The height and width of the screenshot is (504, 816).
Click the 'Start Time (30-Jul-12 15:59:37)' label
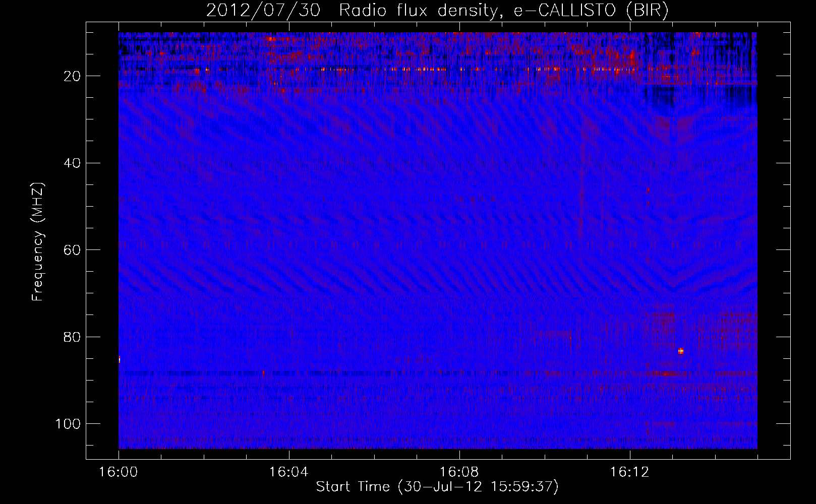(x=437, y=487)
